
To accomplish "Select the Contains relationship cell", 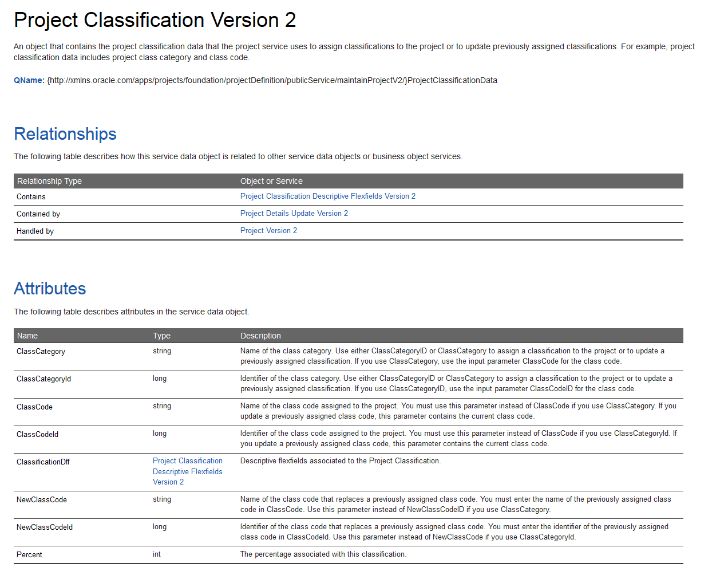I will (x=31, y=197).
